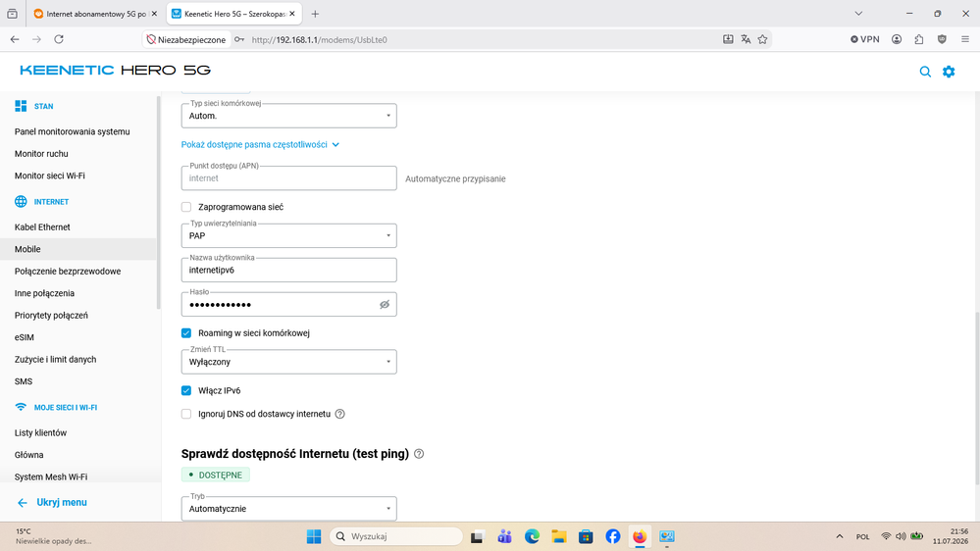Switch to Internet abonamentowy 5G tab
Viewport: 980px width, 551px height.
pos(95,14)
